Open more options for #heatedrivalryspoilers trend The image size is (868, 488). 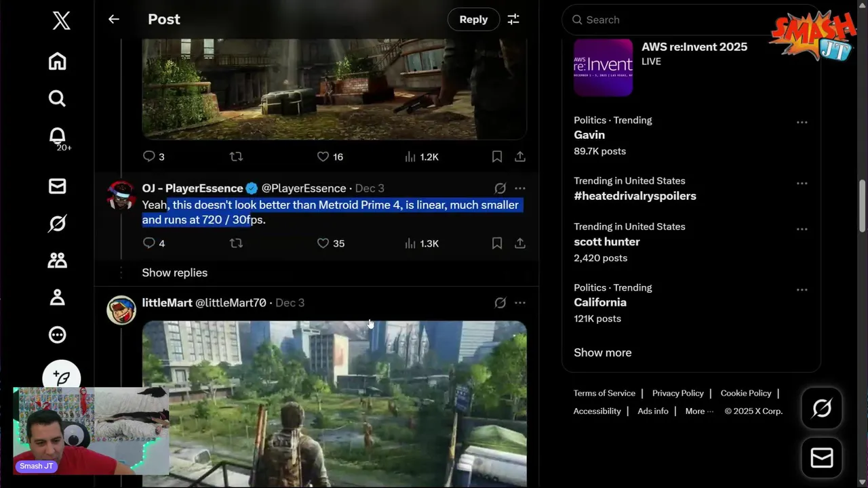[802, 184]
